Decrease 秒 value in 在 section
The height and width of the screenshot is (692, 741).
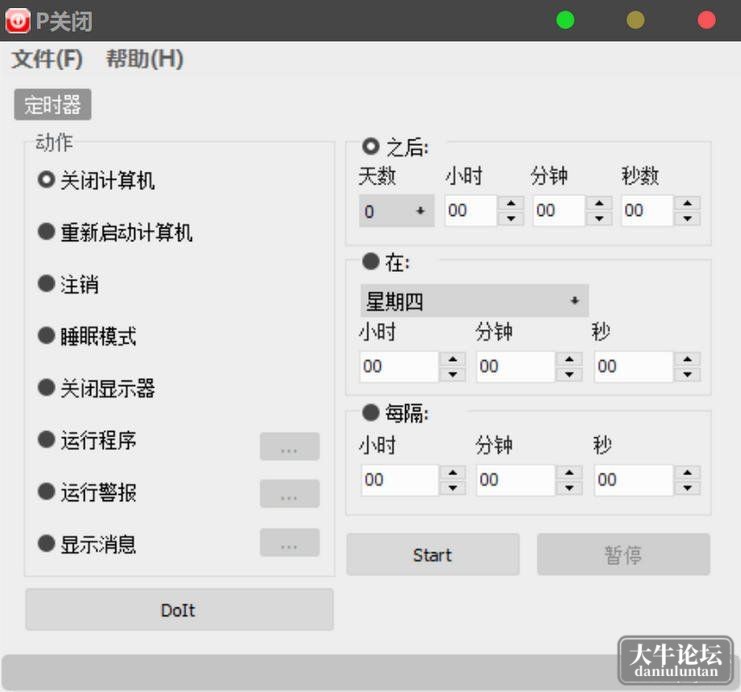coord(688,374)
